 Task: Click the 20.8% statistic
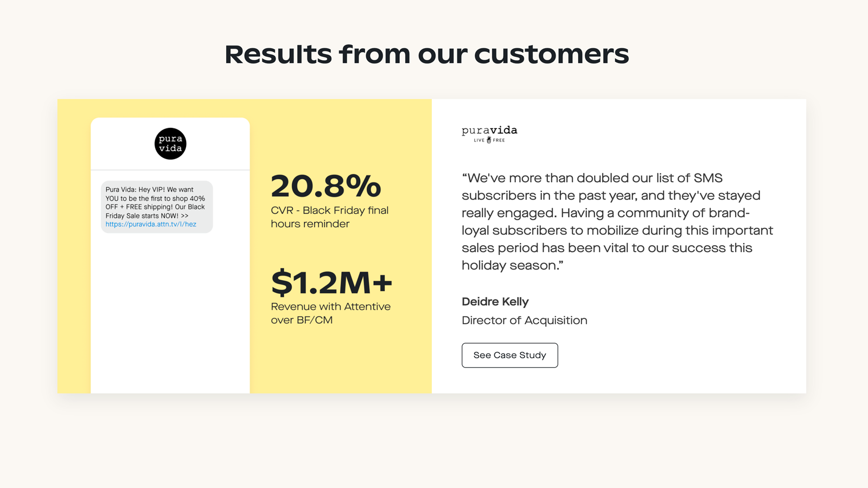pos(326,186)
